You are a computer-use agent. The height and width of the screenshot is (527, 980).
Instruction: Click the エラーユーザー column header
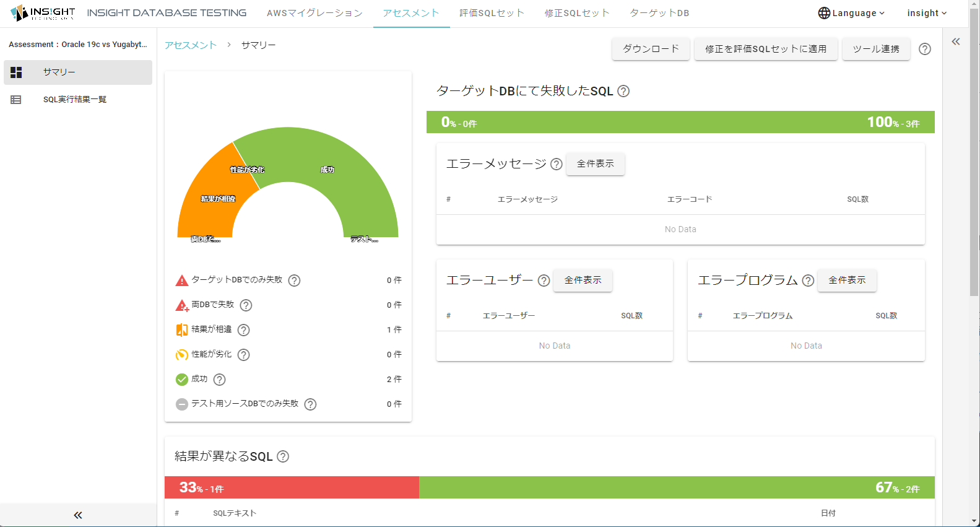click(509, 316)
